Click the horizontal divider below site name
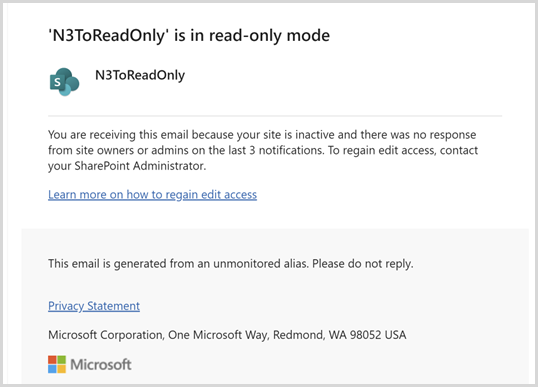This screenshot has height=387, width=538. point(275,116)
